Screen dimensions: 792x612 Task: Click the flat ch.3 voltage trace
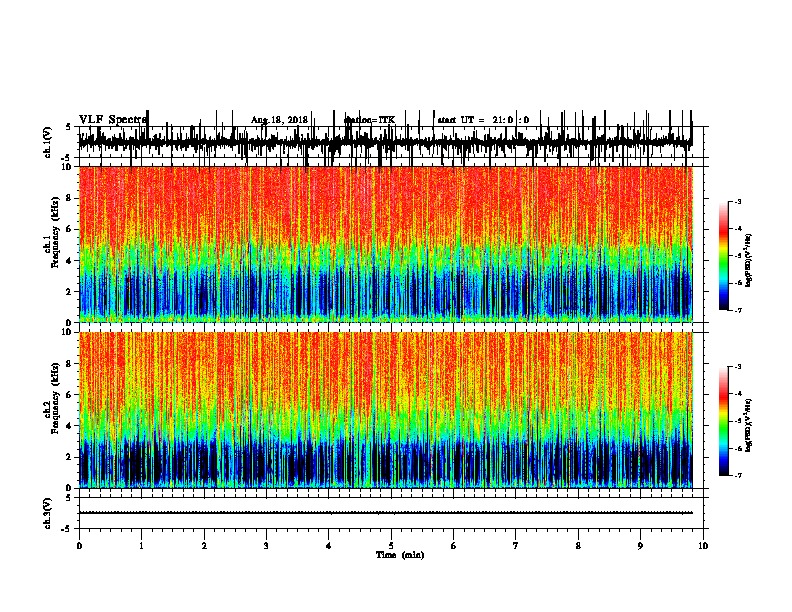click(386, 513)
